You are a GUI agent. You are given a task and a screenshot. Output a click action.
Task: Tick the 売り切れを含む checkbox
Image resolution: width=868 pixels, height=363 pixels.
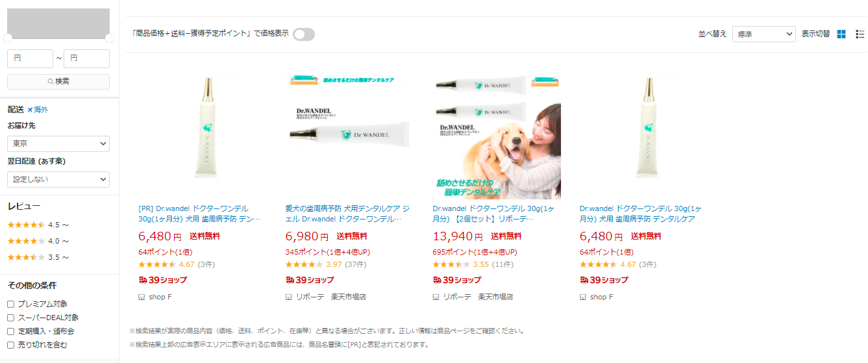(10, 345)
